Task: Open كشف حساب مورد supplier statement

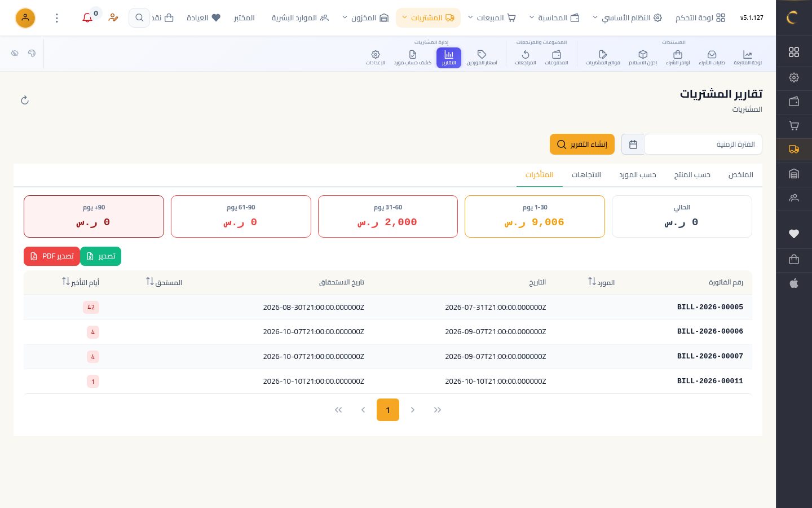Action: (x=413, y=58)
